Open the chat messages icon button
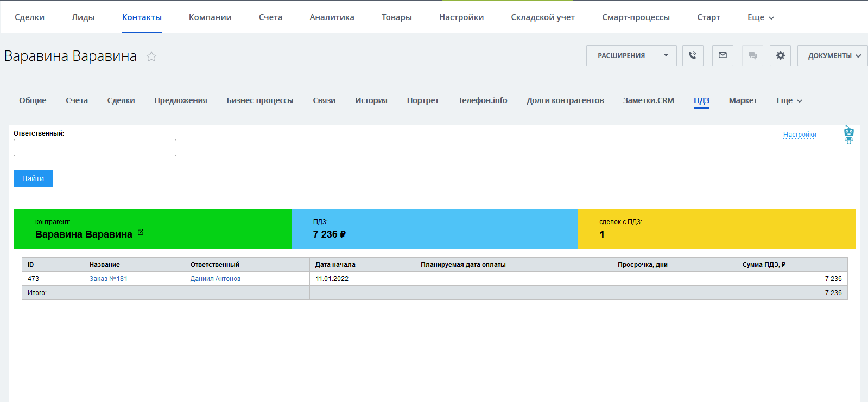 [752, 55]
